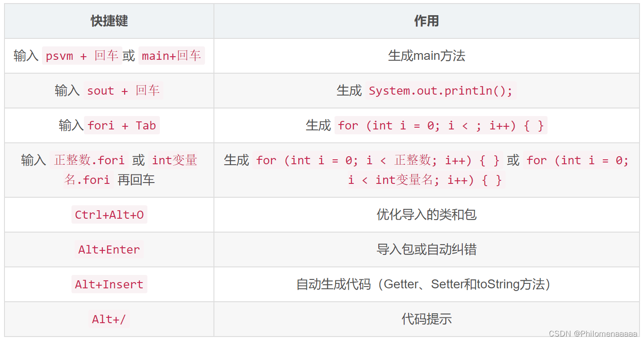Select the 'psvm + 回车' code snippet
The image size is (644, 341).
[x=82, y=56]
